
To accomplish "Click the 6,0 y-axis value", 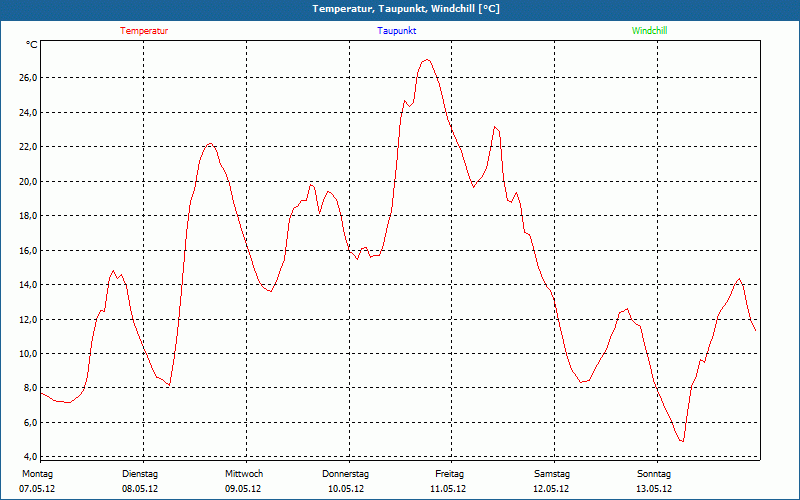I will (x=30, y=422).
